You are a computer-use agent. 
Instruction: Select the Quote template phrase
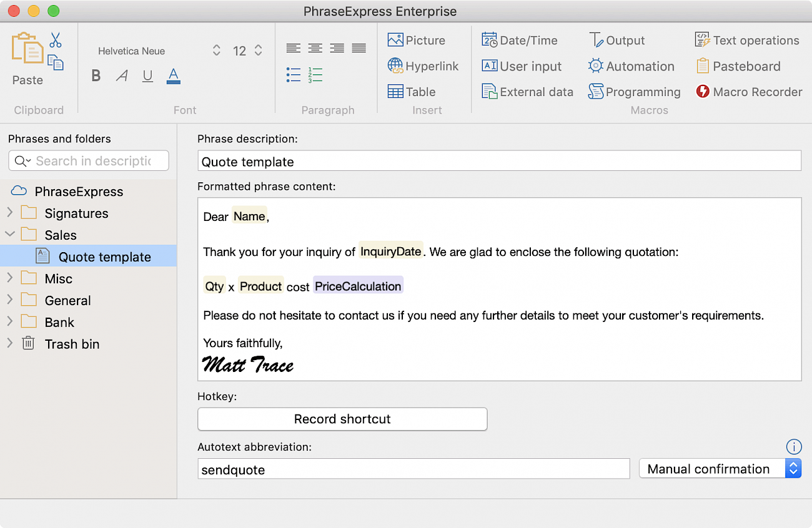88,257
